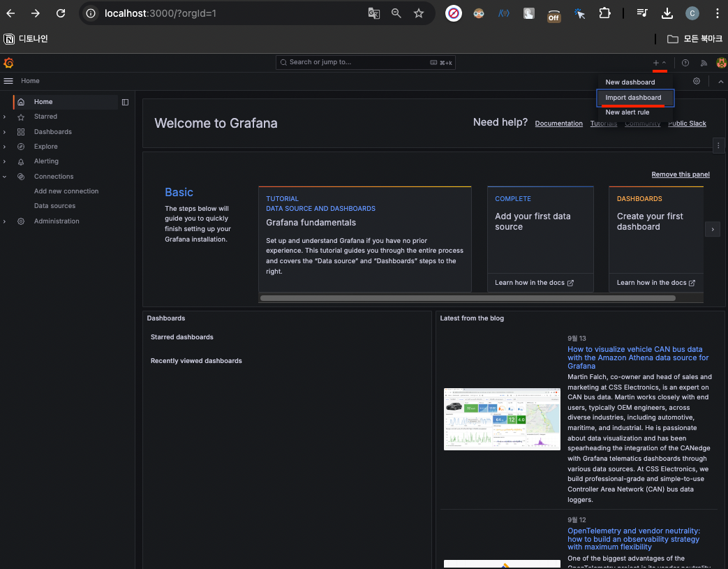Open the Notion 디토나인 bookmark
Viewport: 728px width, 569px height.
(x=26, y=39)
